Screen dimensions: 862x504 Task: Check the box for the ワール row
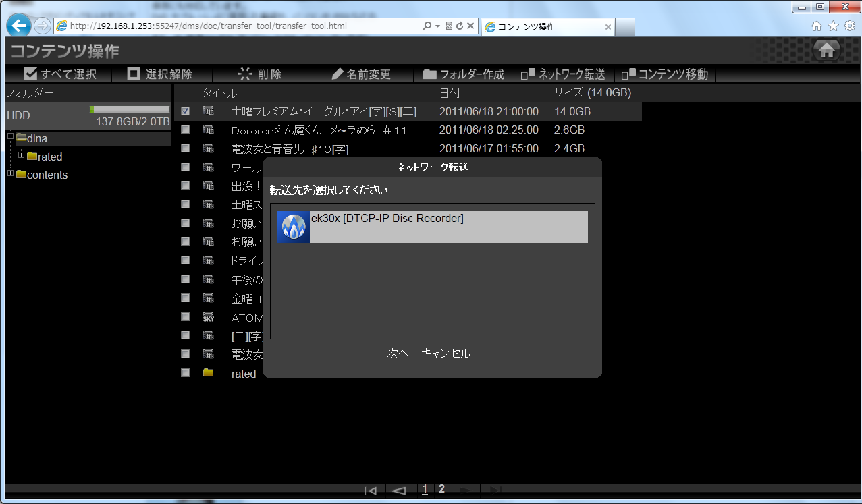185,167
